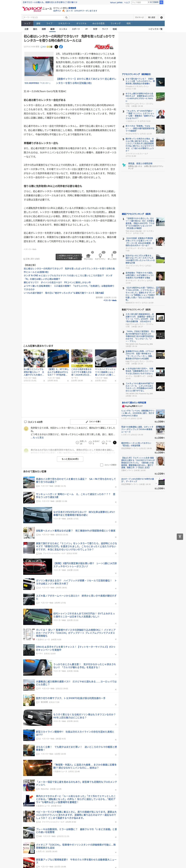The height and width of the screenshot is (868, 186).
Task: Select the 地域 category tab
Action: click(114, 29)
